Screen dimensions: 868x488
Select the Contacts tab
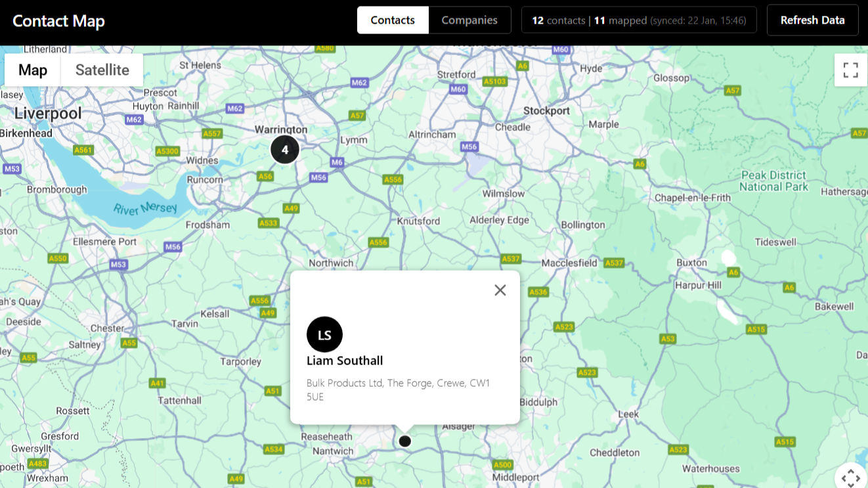393,20
